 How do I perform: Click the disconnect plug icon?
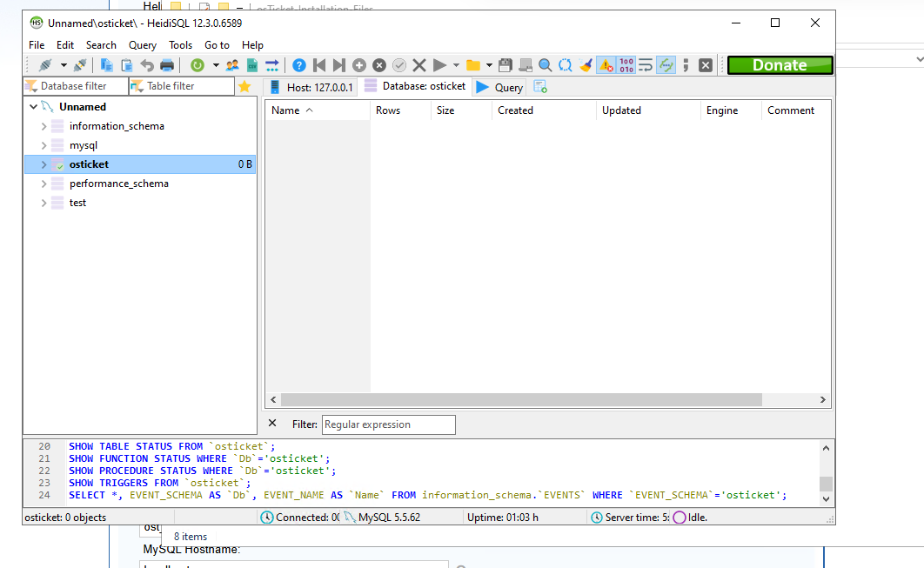[x=80, y=65]
